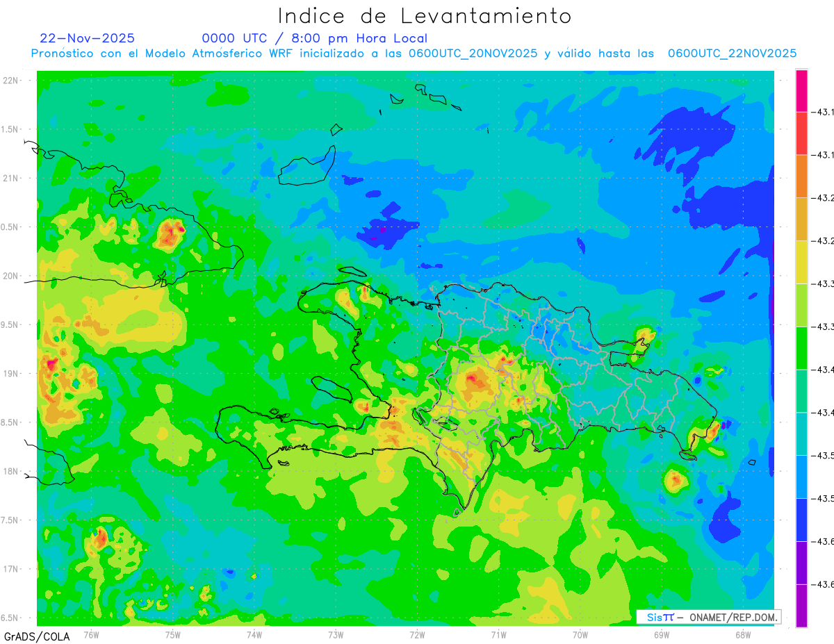Image resolution: width=834 pixels, height=644 pixels.
Task: Click the '9.5N' latitude label
Action: [x=10, y=324]
